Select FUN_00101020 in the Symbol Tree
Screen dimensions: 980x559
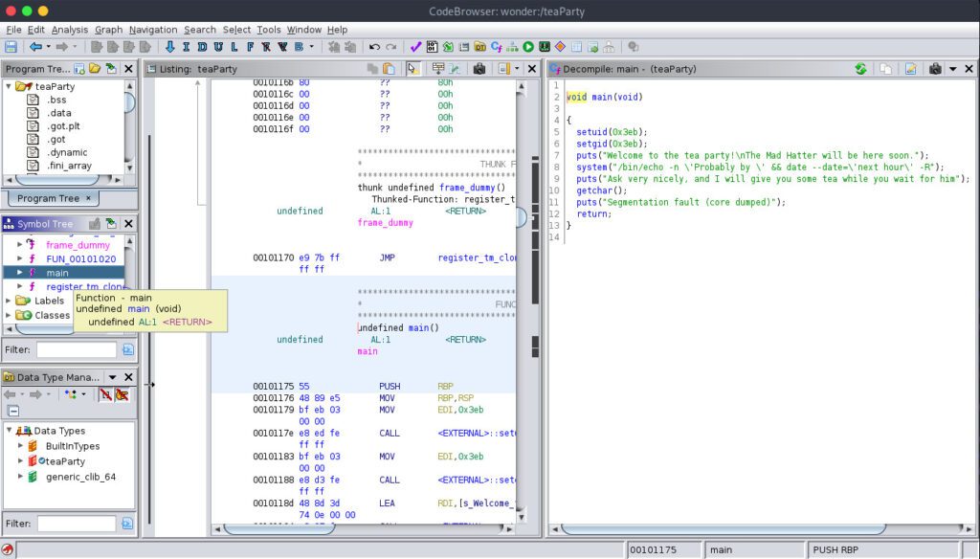pos(80,258)
